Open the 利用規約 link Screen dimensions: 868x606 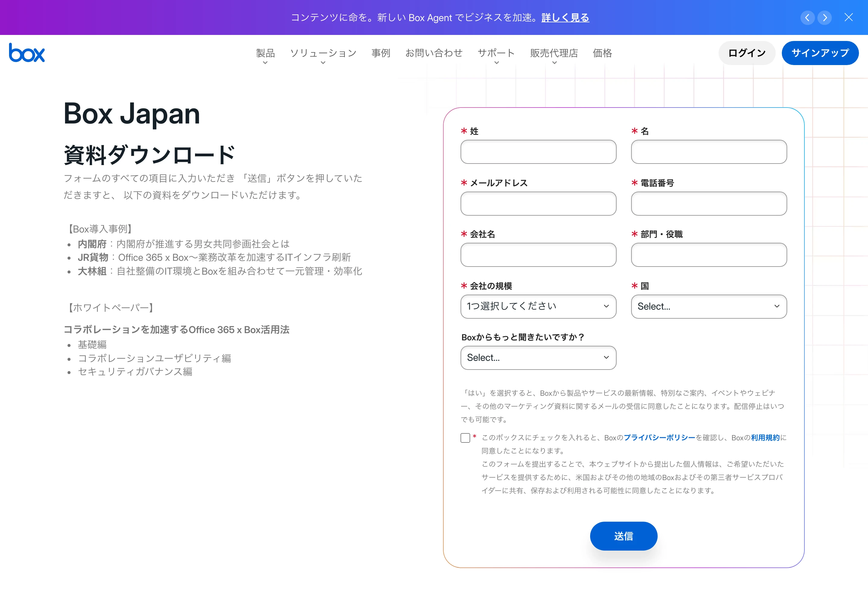(765, 438)
